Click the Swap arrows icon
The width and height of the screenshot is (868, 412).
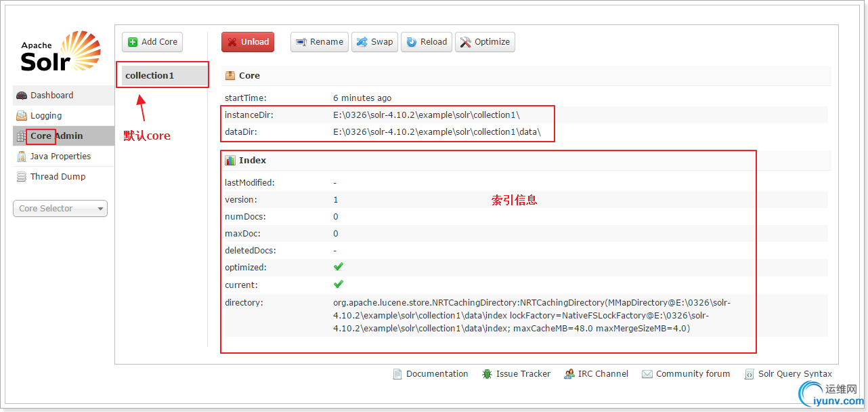[362, 42]
